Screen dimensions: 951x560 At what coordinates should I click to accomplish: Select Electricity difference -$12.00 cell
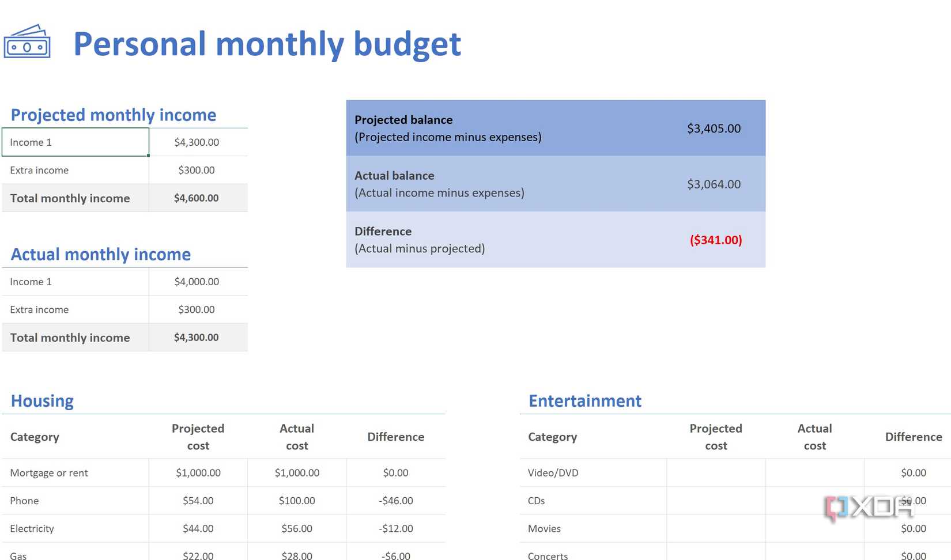(396, 528)
